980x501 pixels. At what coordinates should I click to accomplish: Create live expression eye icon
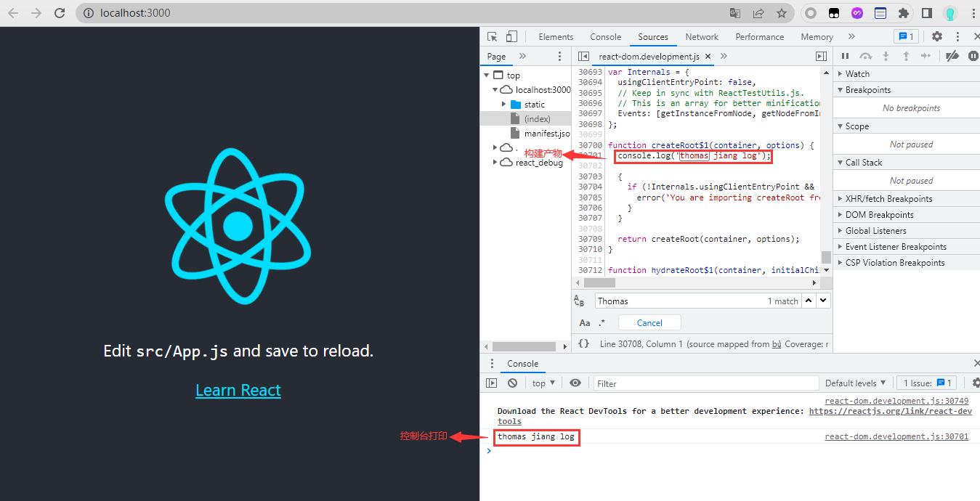click(x=575, y=383)
